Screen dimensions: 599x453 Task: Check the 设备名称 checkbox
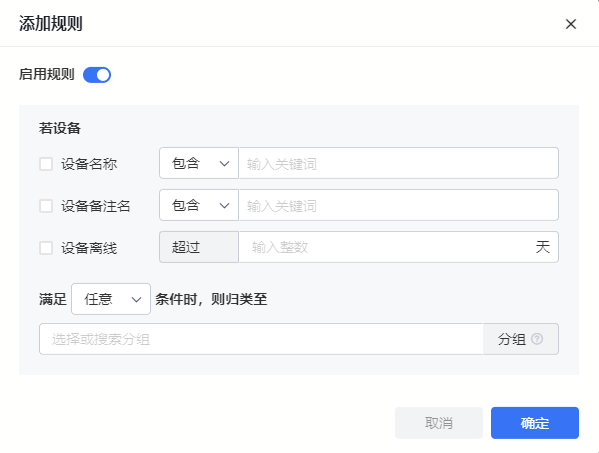[x=46, y=164]
